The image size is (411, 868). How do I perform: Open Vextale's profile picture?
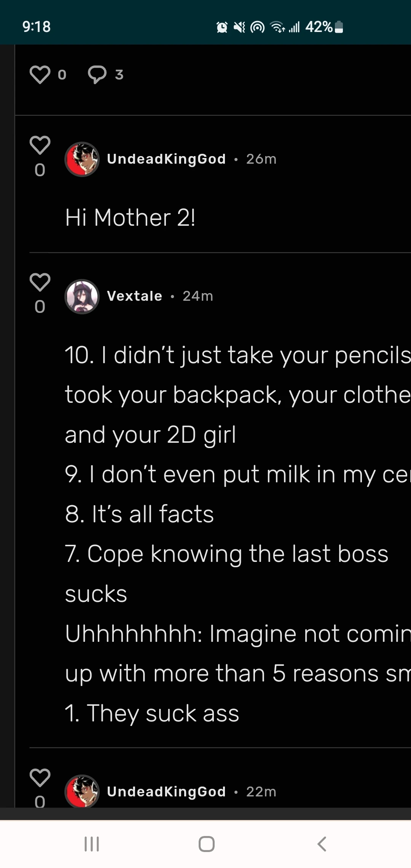[82, 297]
